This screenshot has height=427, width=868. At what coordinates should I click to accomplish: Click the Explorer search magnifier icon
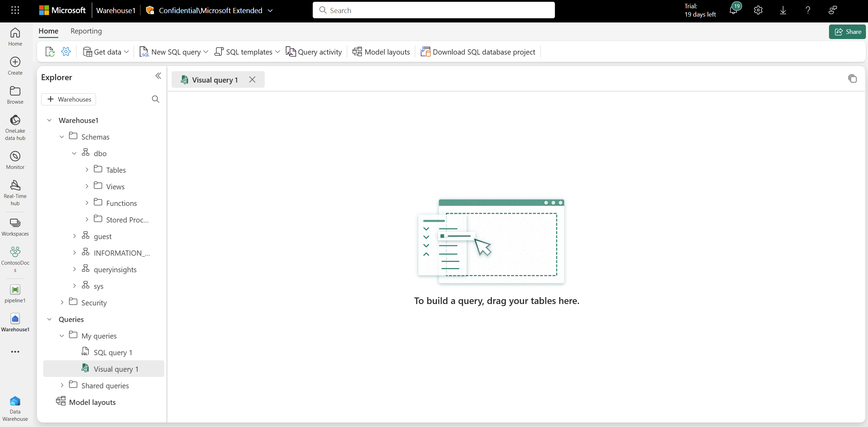156,99
